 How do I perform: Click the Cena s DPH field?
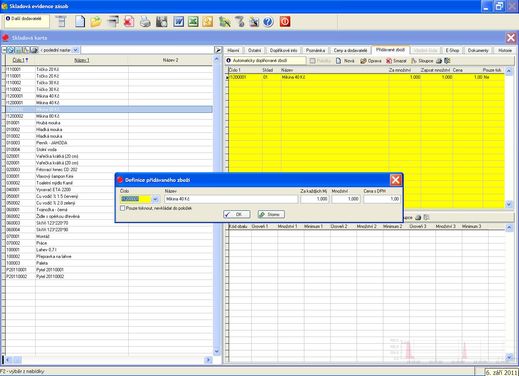pos(382,199)
